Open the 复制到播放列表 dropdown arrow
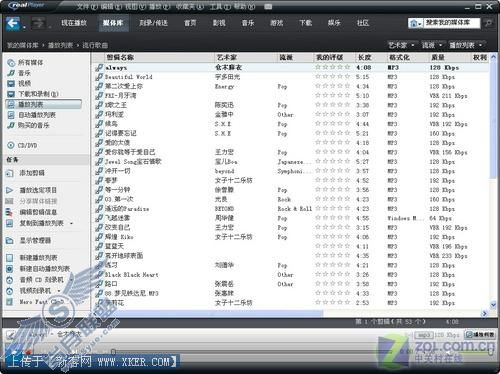The image size is (500, 374). click(x=71, y=223)
